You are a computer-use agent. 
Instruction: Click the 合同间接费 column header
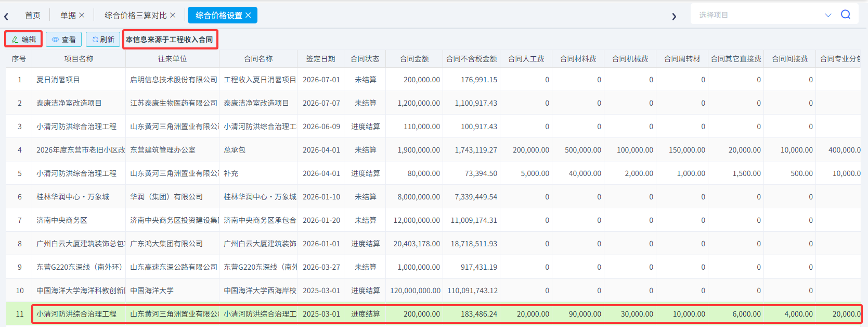coord(789,59)
